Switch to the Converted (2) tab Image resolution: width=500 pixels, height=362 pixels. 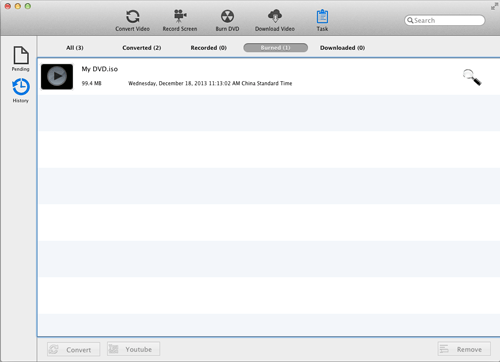(x=142, y=48)
